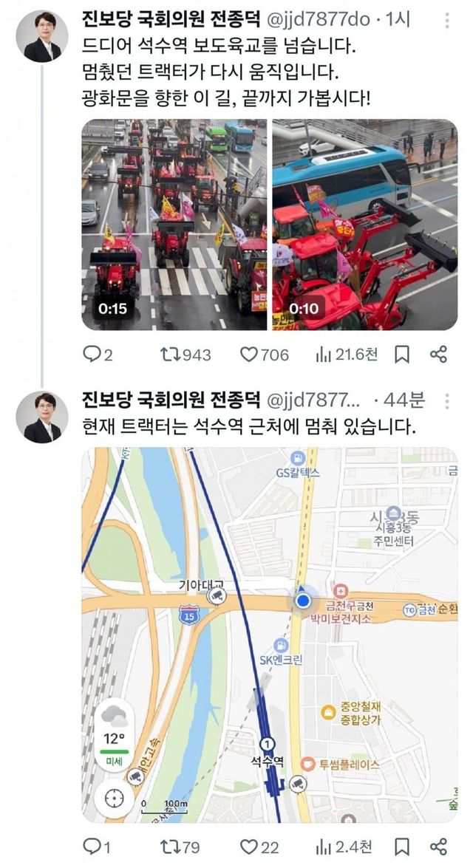Bookmark the second tweet

pos(401,847)
